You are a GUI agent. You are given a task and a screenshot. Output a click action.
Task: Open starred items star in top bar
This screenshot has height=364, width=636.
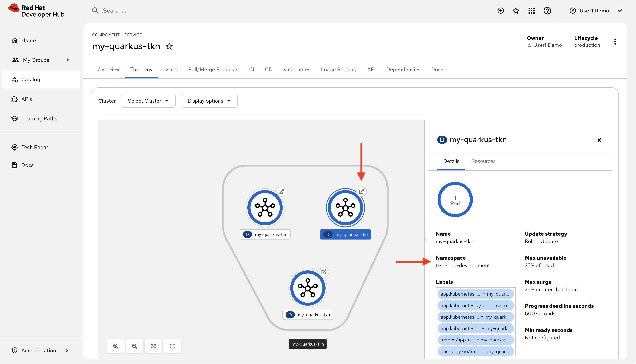point(516,11)
